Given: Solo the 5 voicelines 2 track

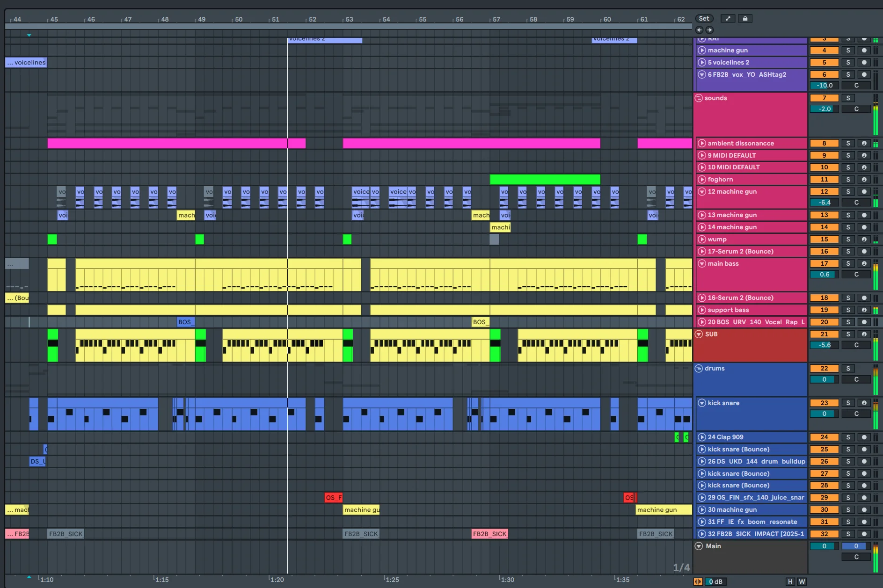Looking at the screenshot, I should click(x=848, y=63).
